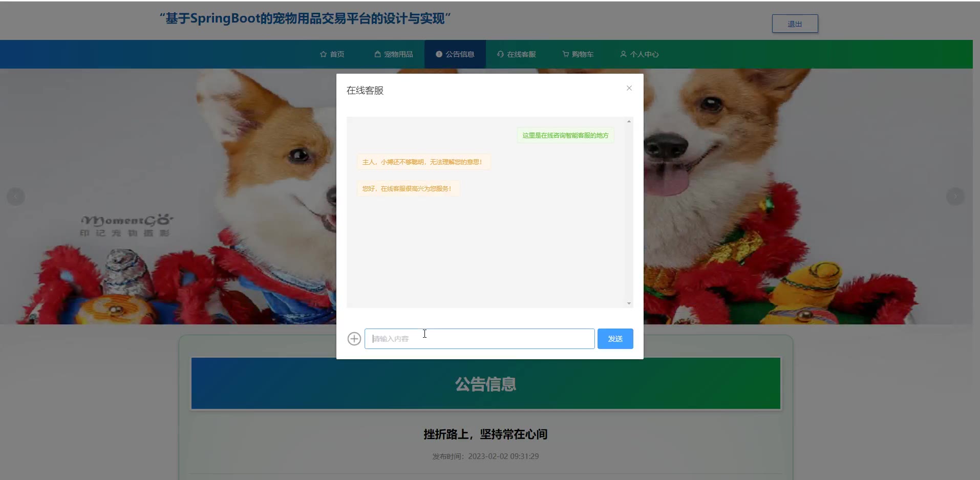
Task: Go to the 个人中心 tab
Action: click(x=640, y=54)
